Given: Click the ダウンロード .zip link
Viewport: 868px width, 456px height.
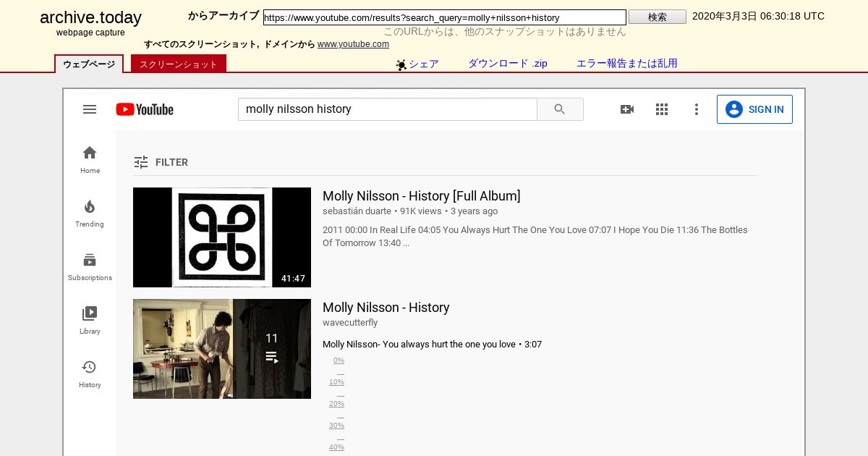Looking at the screenshot, I should (x=508, y=64).
